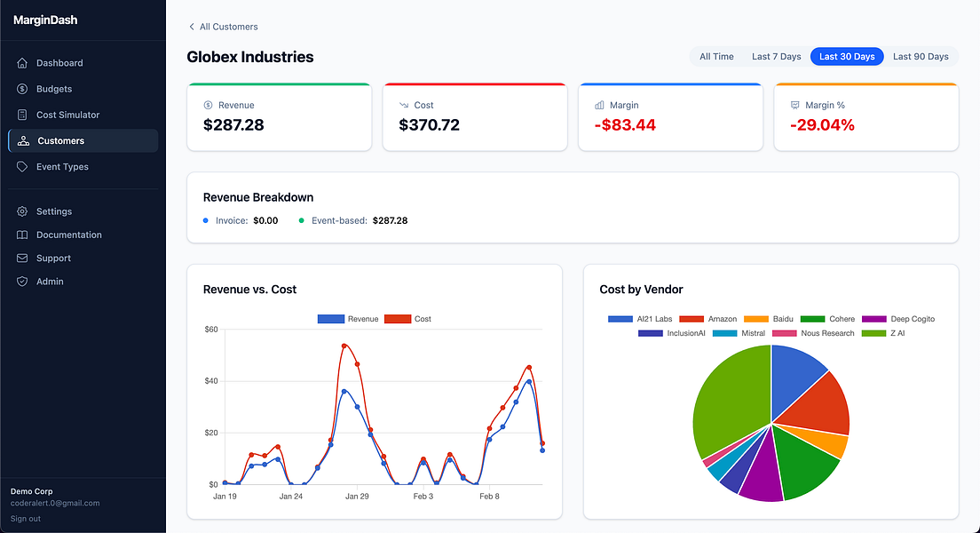This screenshot has width=980, height=533.
Task: Click Sign out link
Action: click(x=26, y=519)
